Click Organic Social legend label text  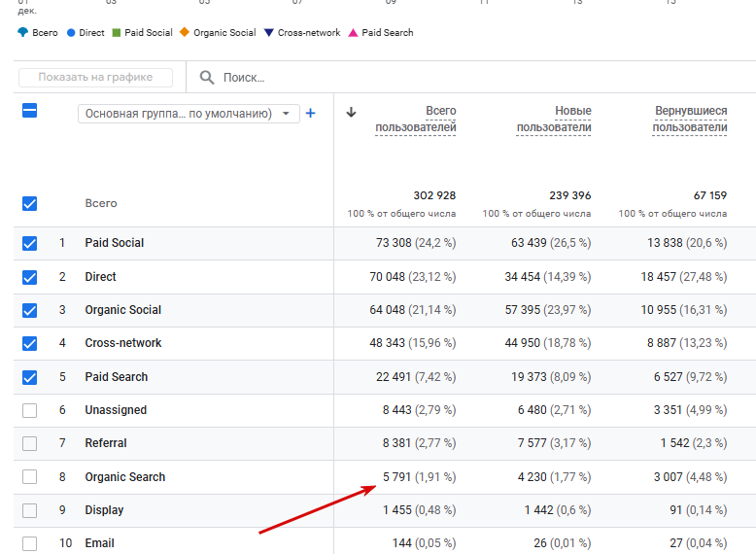(224, 33)
